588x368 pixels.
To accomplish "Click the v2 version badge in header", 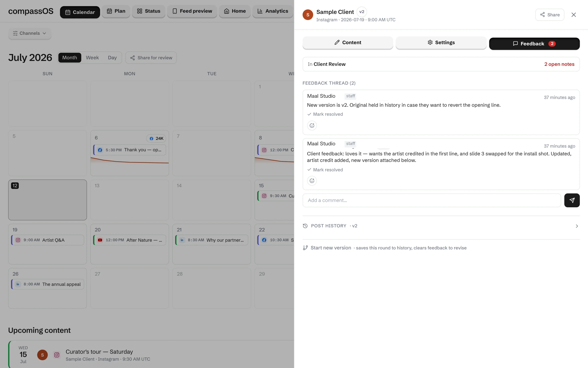I will click(362, 12).
